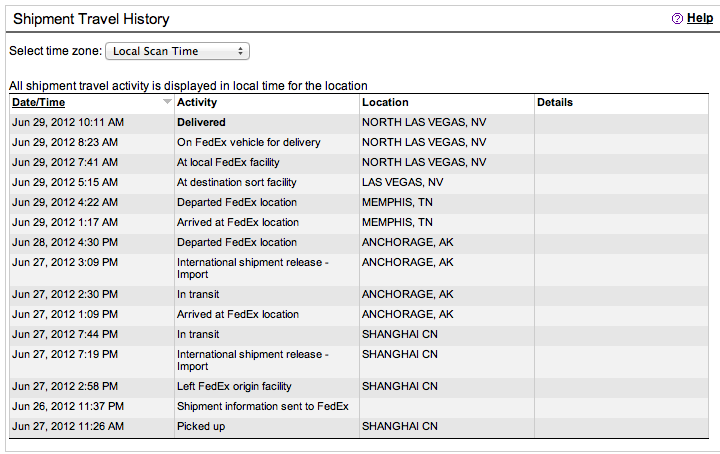Viewport: 720px width, 454px height.
Task: Click the Location column header
Action: (385, 102)
